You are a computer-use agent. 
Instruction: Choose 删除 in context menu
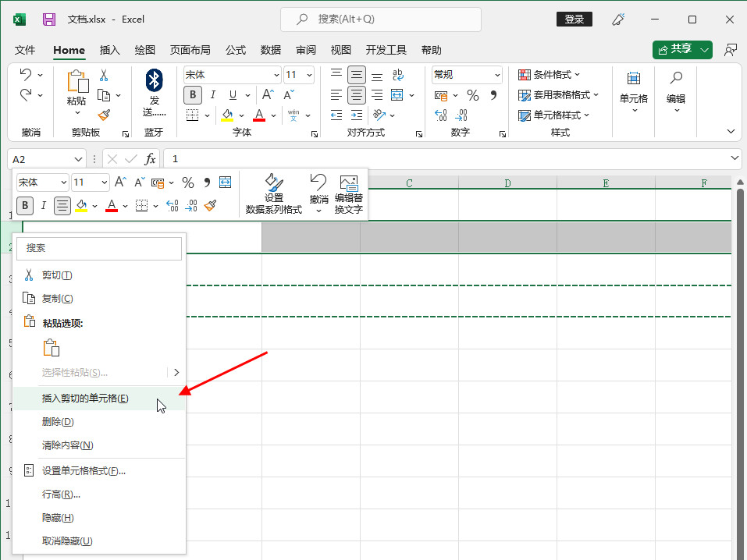click(x=99, y=422)
